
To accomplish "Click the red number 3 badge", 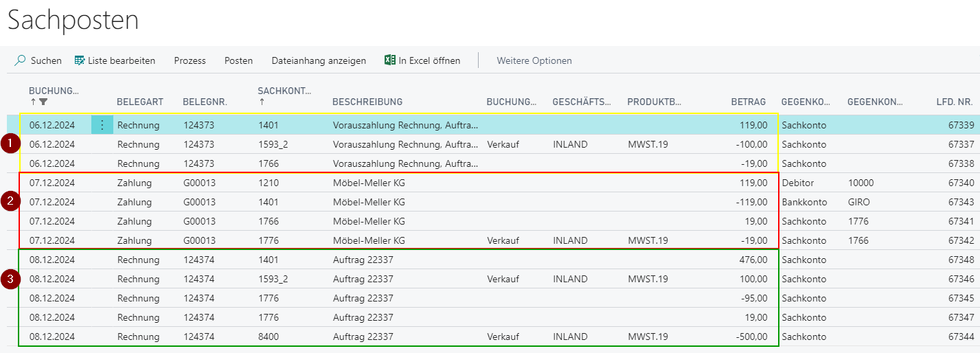I will 10,279.
